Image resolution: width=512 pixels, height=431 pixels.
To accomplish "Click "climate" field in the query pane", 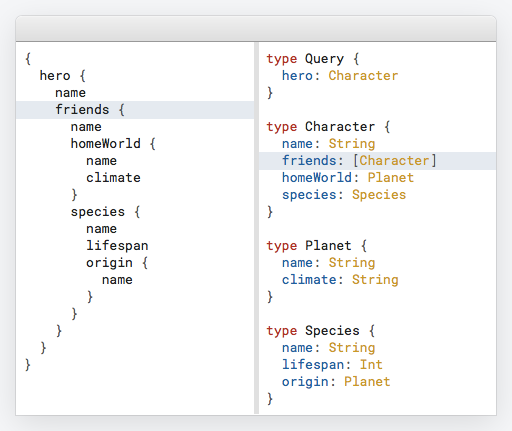I will click(113, 178).
